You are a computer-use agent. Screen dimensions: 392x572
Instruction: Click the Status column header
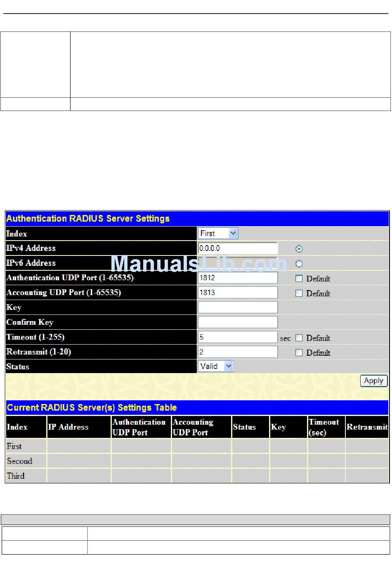tap(250, 427)
